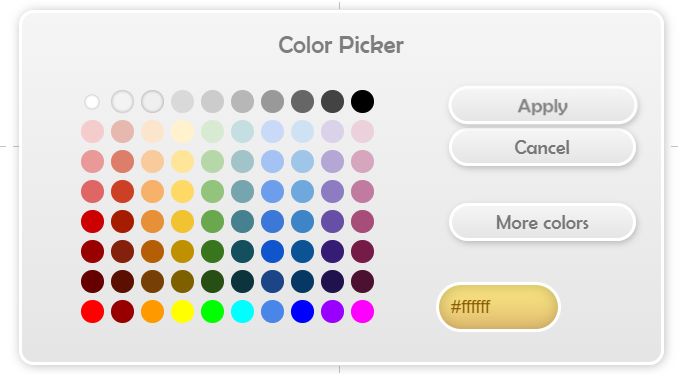Click the Cancel button
The height and width of the screenshot is (374, 681).
[x=542, y=147]
